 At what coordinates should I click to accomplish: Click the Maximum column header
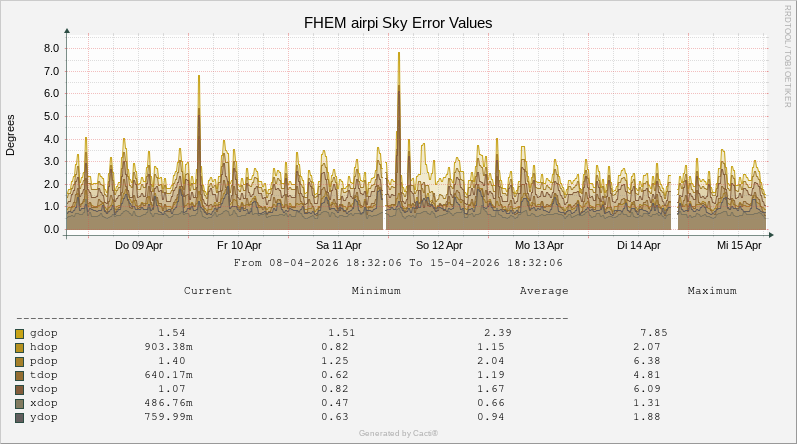tap(712, 291)
